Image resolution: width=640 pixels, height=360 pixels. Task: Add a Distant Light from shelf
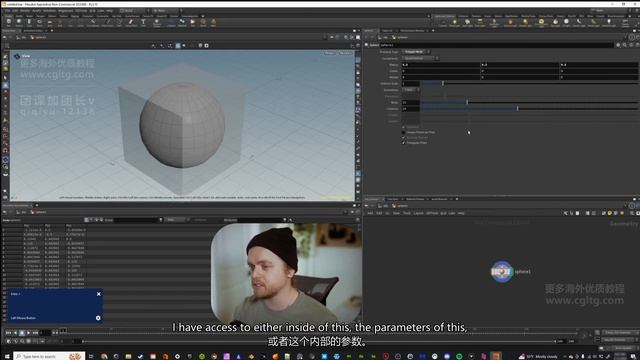pyautogui.click(x=525, y=23)
